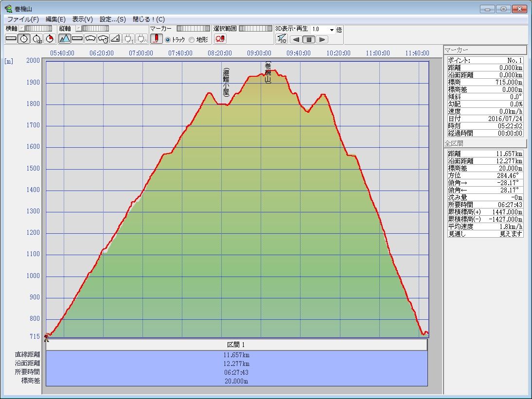Set vertical axis to speedometer icon
532x399 pixels.
pyautogui.click(x=90, y=39)
